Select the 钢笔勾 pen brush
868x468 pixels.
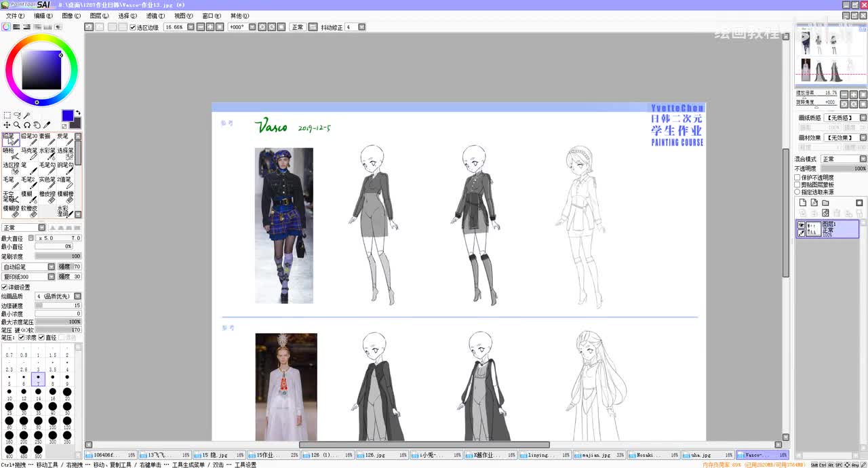coord(65,168)
